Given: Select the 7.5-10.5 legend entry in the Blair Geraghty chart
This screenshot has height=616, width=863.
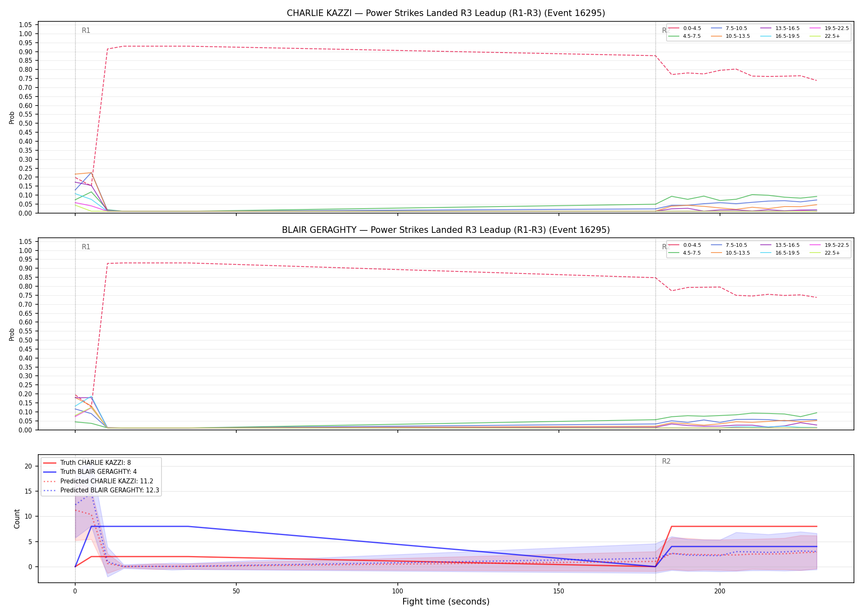Looking at the screenshot, I should [729, 245].
